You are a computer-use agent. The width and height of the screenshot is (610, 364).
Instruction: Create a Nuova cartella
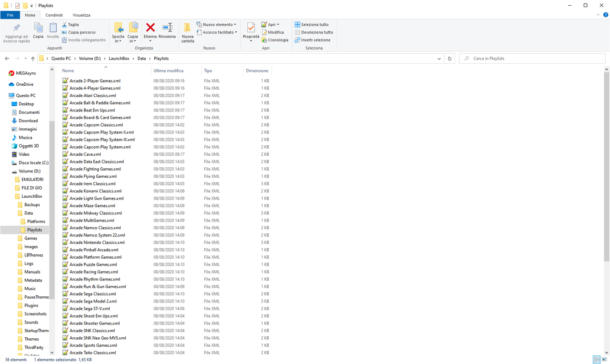(x=187, y=30)
